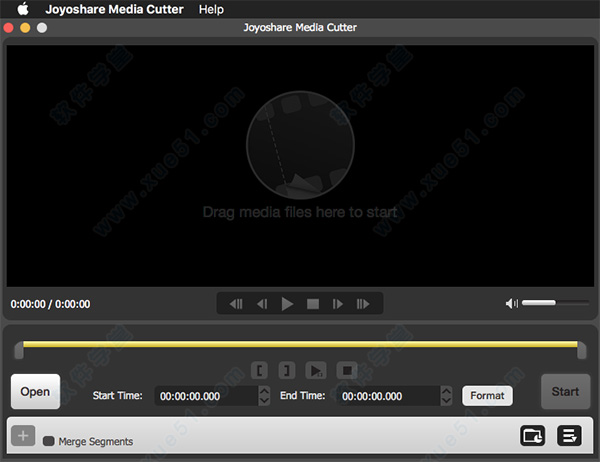This screenshot has width=600, height=462.
Task: Show the segment list icon
Action: click(x=569, y=436)
